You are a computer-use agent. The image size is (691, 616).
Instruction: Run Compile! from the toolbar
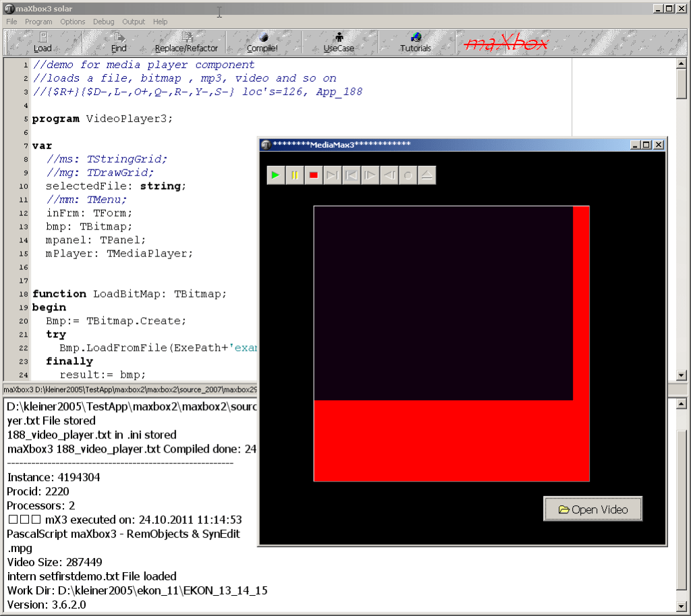click(262, 43)
